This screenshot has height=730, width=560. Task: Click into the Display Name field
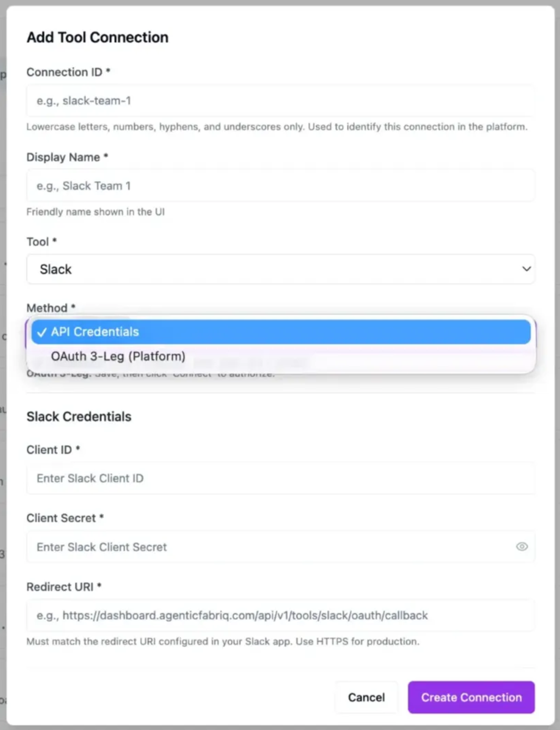[x=280, y=186]
